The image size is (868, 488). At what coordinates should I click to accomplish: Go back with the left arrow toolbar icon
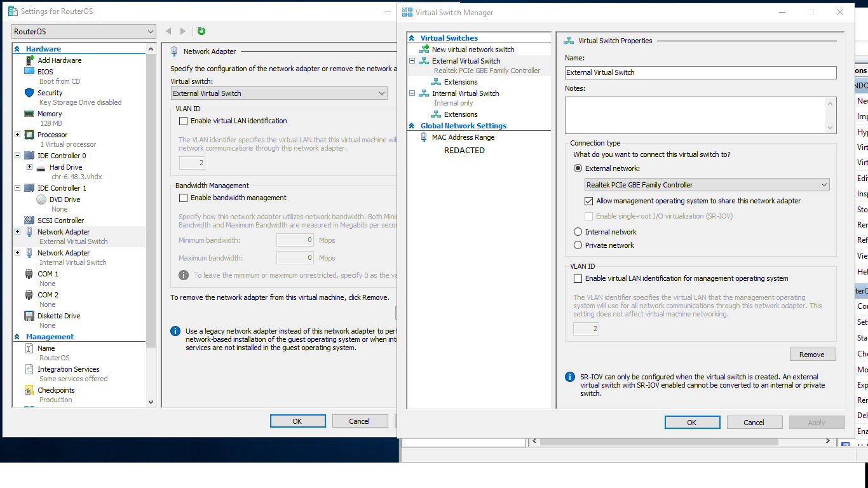[168, 31]
